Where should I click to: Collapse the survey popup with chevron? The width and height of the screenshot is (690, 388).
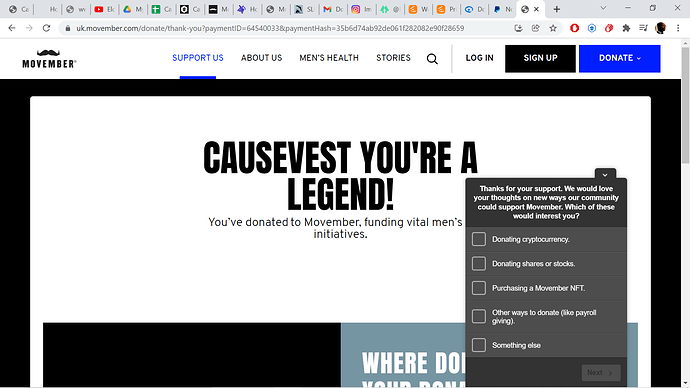point(605,174)
